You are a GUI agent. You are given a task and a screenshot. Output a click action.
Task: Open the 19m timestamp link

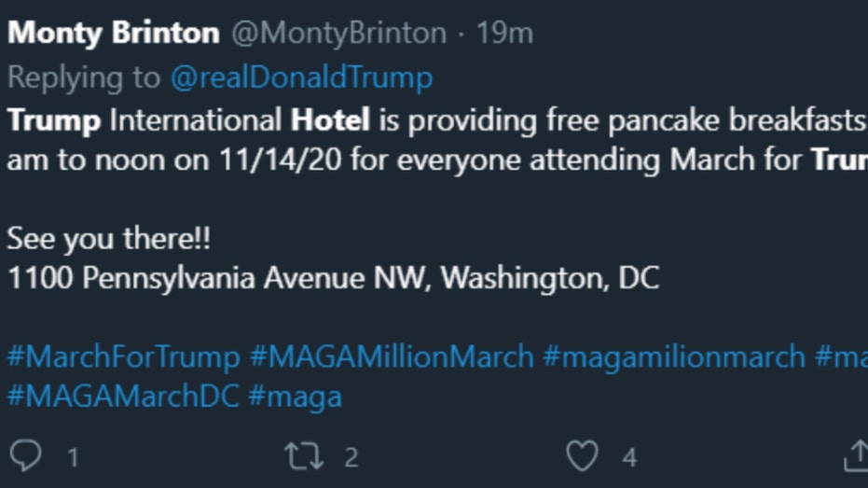point(505,34)
